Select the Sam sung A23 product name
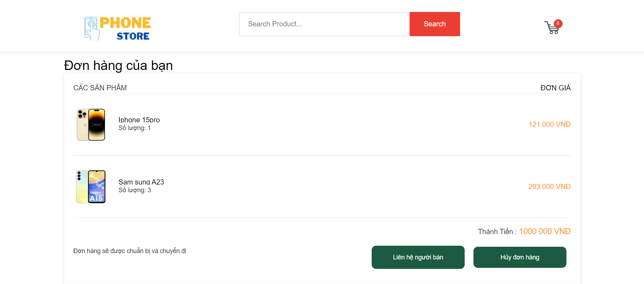Screen dimensions: 644x284 (141, 182)
